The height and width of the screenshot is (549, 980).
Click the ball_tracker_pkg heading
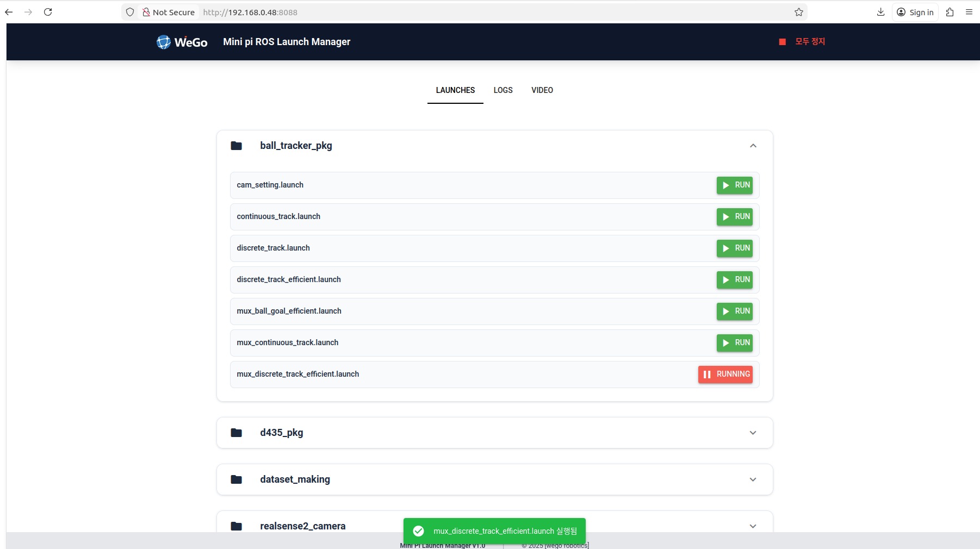tap(296, 146)
